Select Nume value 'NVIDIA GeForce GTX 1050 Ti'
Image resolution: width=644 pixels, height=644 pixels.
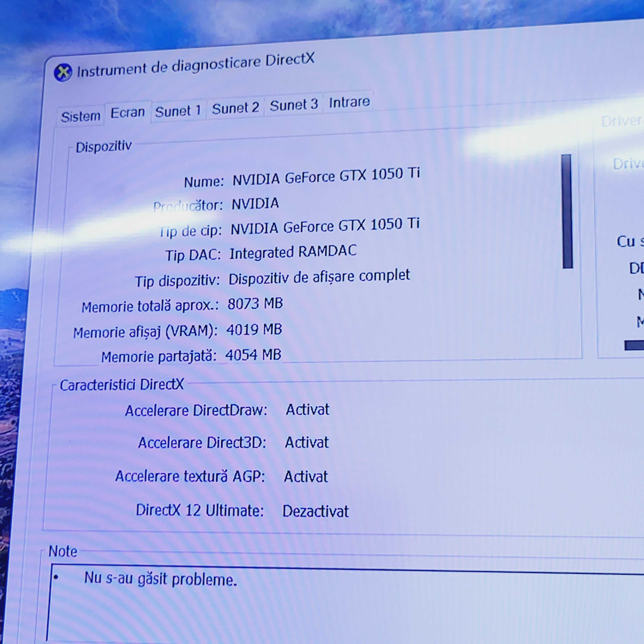tap(326, 176)
